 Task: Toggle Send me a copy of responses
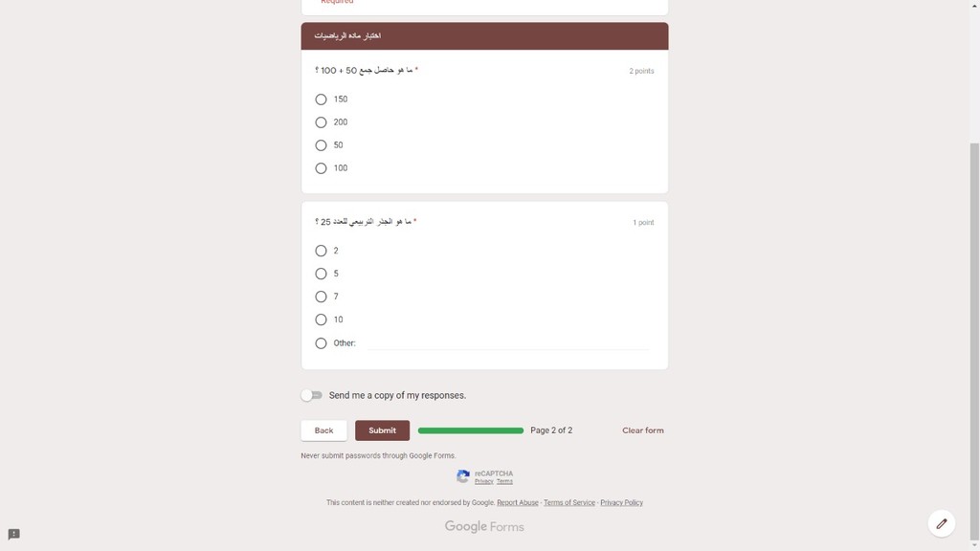[311, 395]
